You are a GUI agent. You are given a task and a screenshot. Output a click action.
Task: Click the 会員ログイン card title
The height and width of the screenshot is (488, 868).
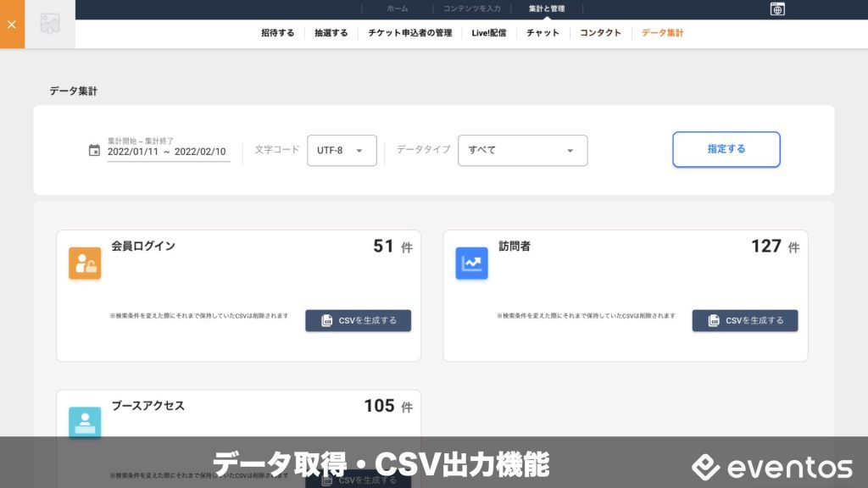point(143,247)
